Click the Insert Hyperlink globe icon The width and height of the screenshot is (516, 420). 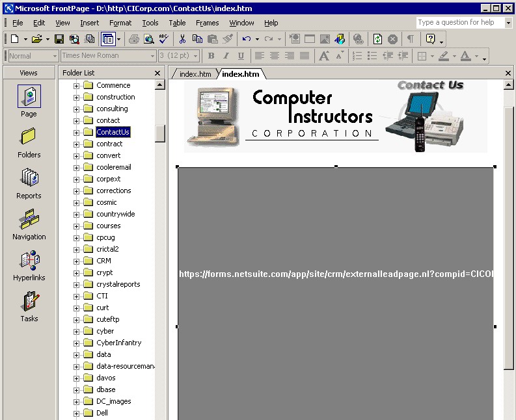tap(359, 39)
